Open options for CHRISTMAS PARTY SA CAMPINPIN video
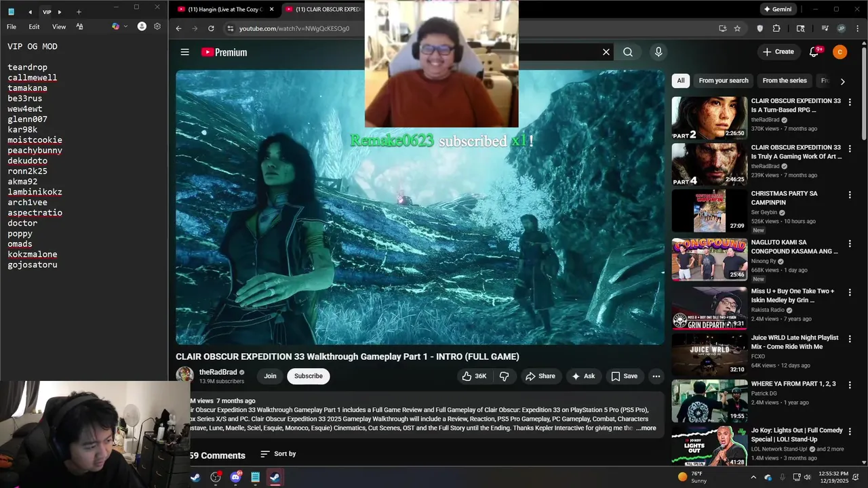This screenshot has width=868, height=488. [x=850, y=195]
